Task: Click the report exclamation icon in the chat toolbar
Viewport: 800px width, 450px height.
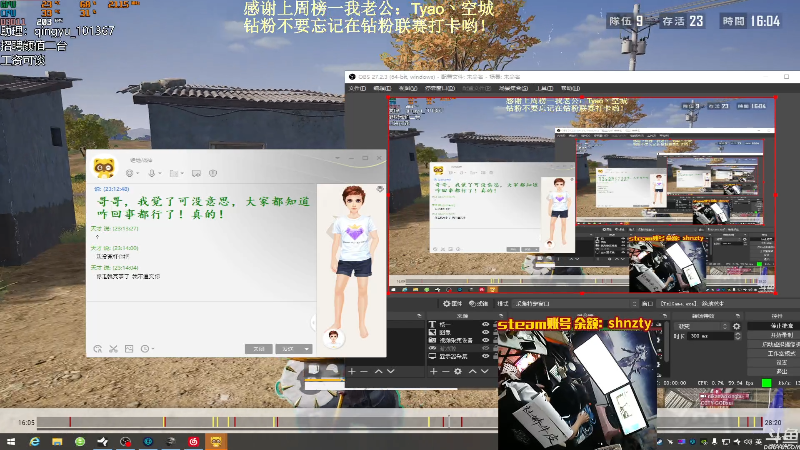Action: coord(213,173)
